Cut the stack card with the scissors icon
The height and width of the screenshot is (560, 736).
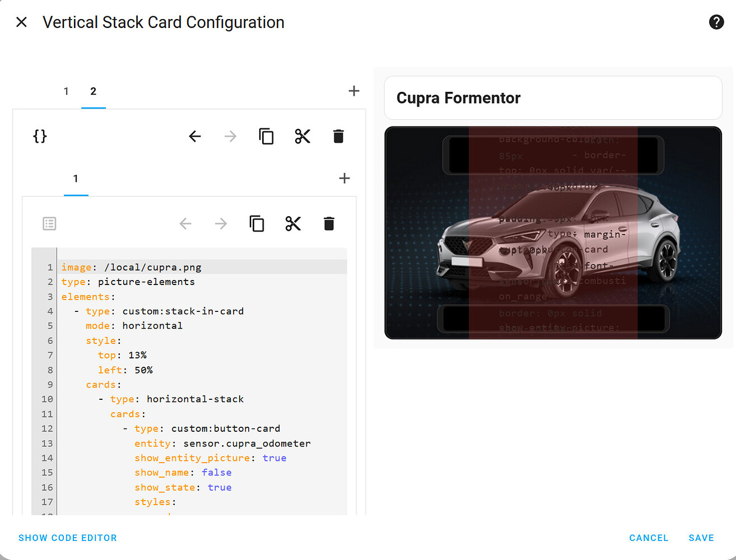[x=302, y=136]
